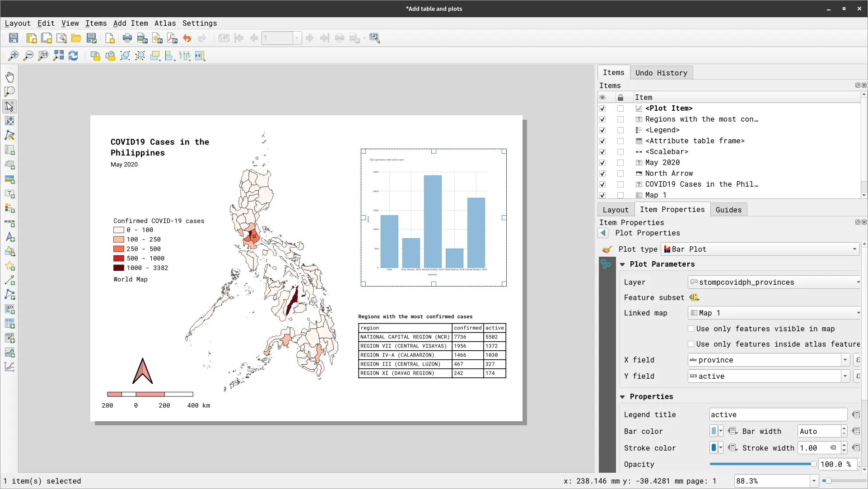Select the Pan Layout hand tool
Viewport: 868px width, 489px height.
tap(9, 77)
